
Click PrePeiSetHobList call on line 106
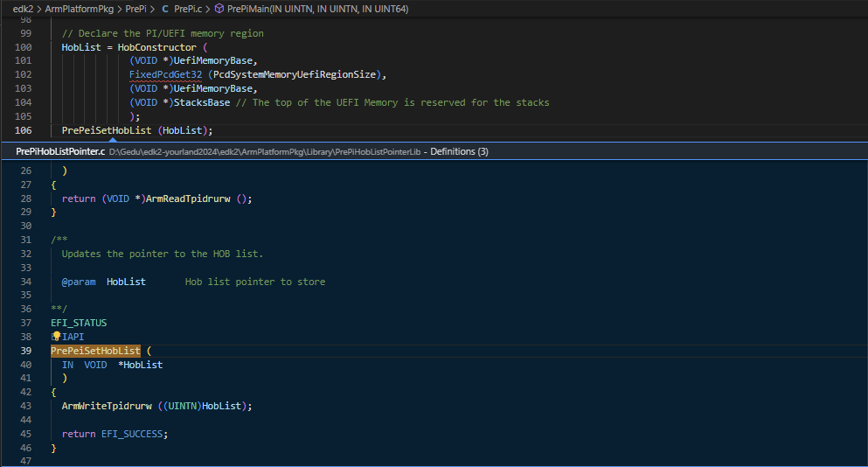pos(107,130)
